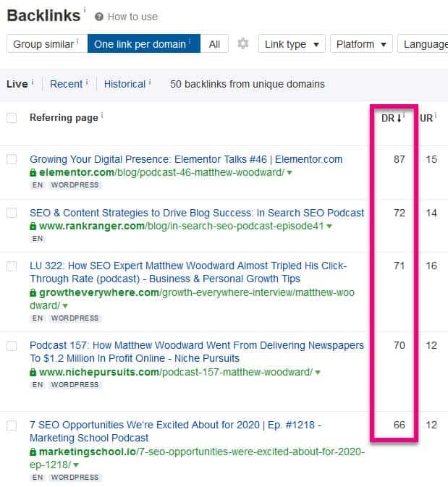Click 50 backlinks from unique domains text
This screenshot has width=448, height=487.
pos(248,84)
